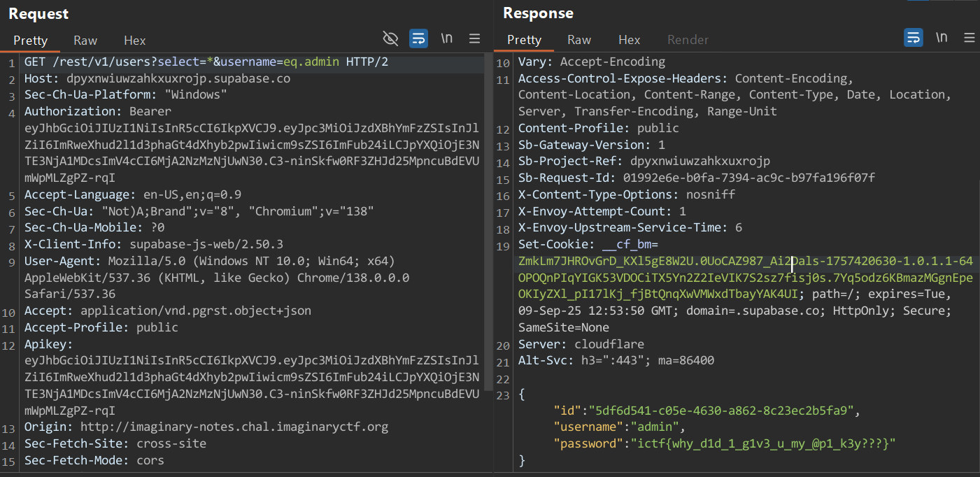Switch Request view to the Hex tab
The height and width of the screenshot is (477, 980).
[x=135, y=40]
